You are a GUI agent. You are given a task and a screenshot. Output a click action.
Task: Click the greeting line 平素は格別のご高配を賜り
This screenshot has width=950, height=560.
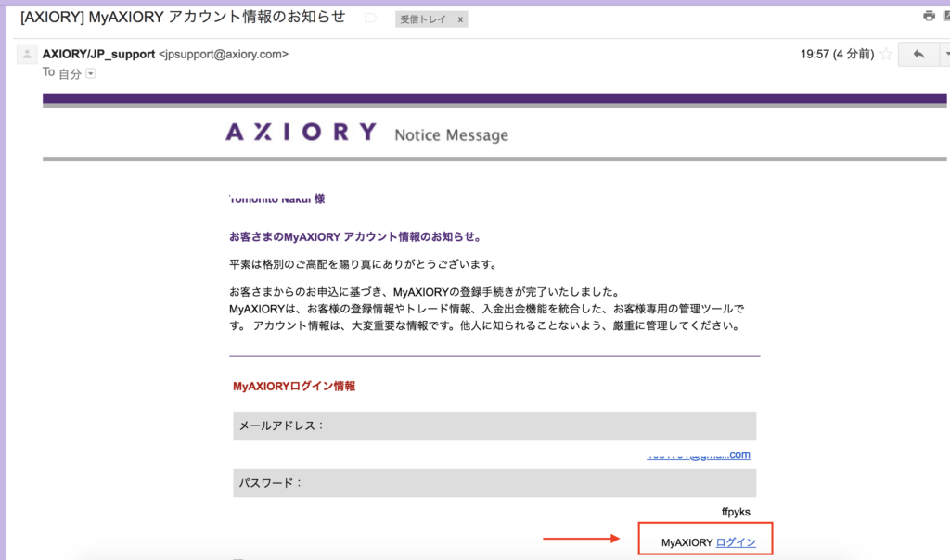[x=364, y=264]
